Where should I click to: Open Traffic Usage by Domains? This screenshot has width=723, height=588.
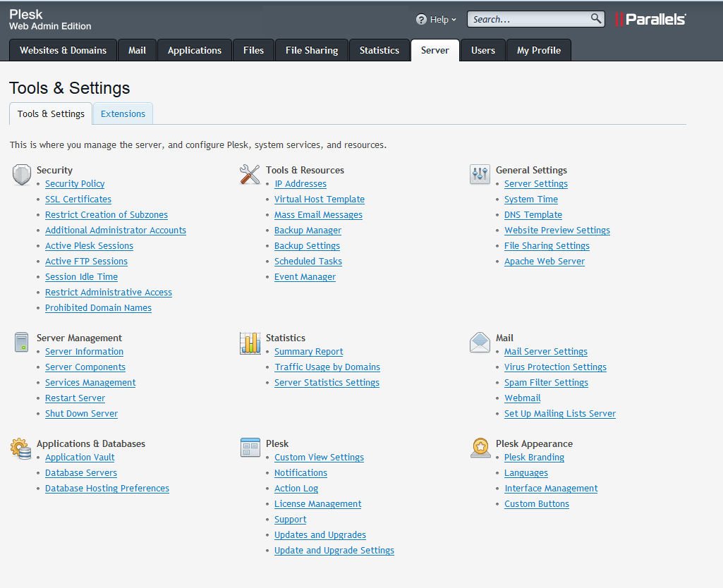tap(327, 367)
